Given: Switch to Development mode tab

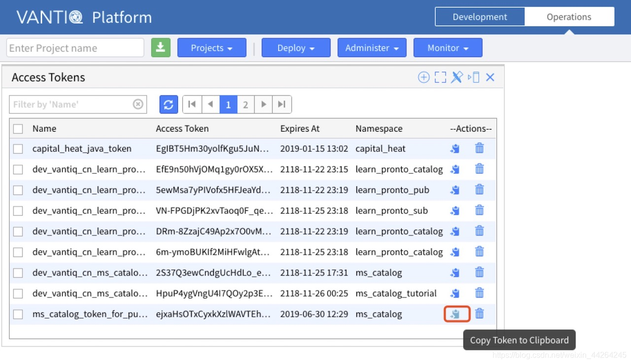Looking at the screenshot, I should point(480,17).
